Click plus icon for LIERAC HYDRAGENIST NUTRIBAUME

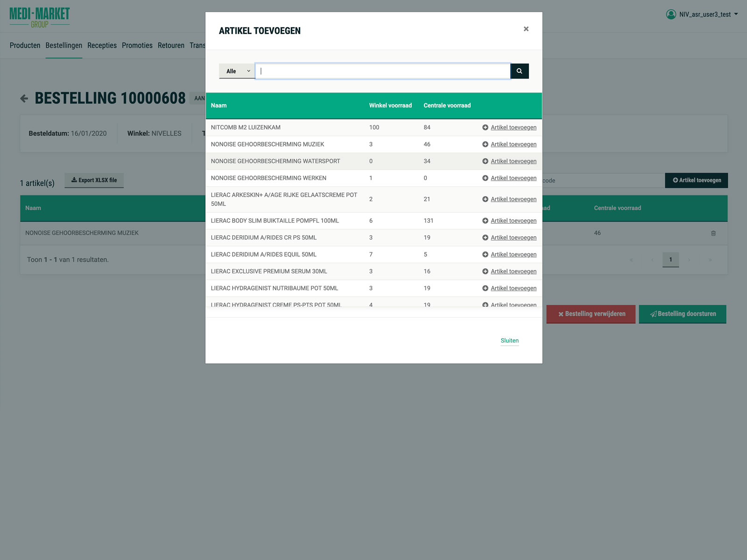(485, 288)
